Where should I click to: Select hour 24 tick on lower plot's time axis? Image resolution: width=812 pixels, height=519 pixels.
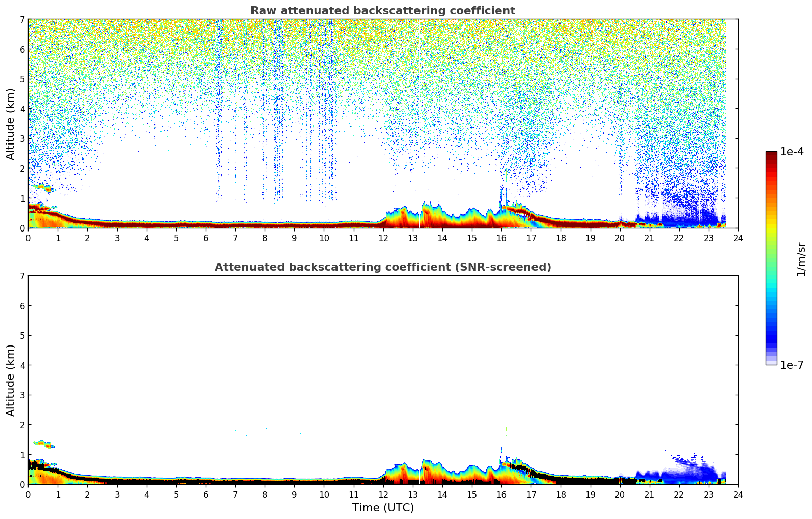point(738,494)
